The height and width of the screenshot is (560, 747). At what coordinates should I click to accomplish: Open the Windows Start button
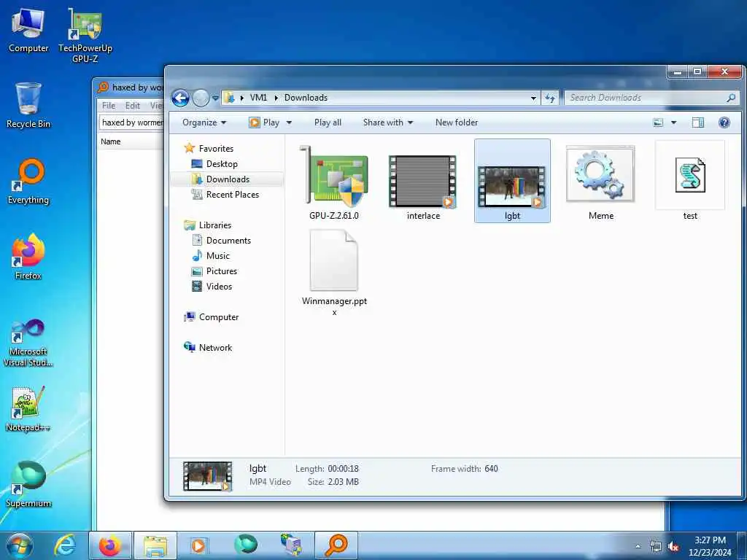pos(20,545)
